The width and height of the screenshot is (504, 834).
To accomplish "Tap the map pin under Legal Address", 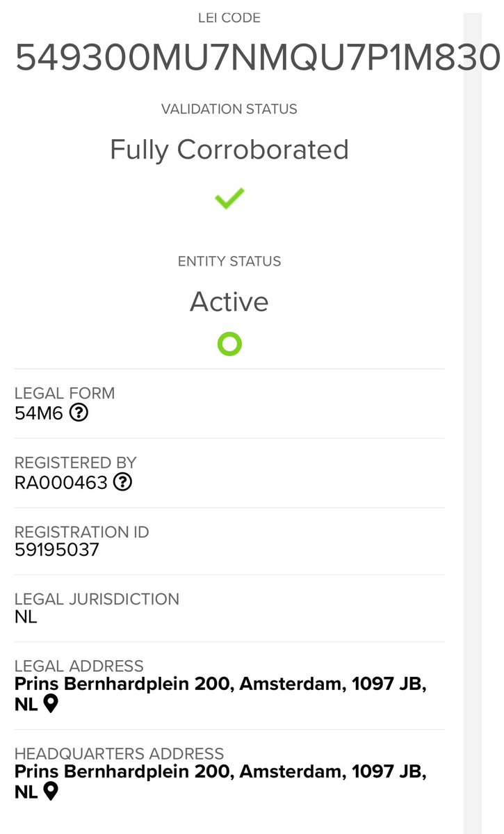I will pos(50,704).
